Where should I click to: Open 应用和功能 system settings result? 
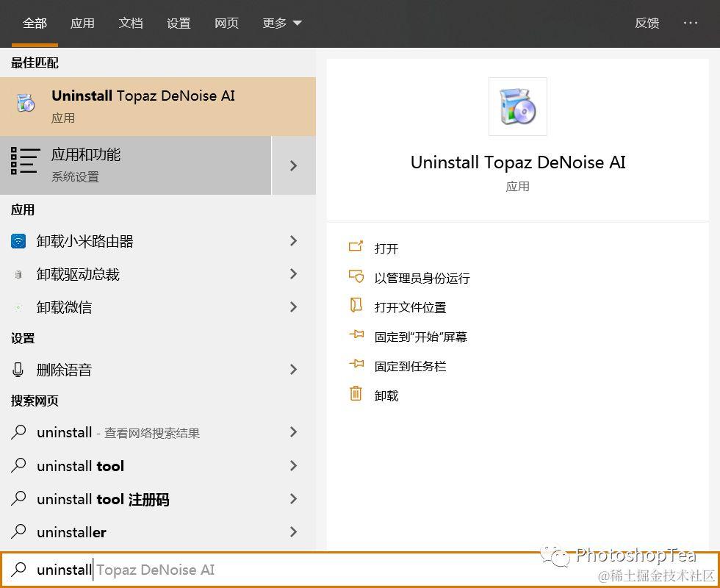click(x=135, y=165)
